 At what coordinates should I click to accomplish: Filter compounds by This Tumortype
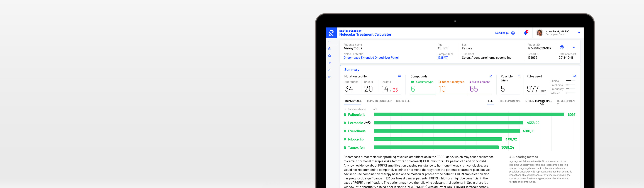click(509, 101)
